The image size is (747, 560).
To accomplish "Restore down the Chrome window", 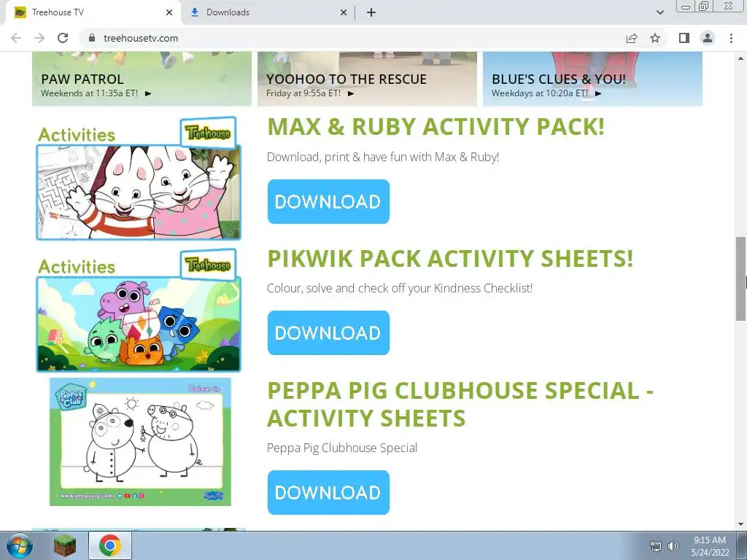I will [x=704, y=6].
